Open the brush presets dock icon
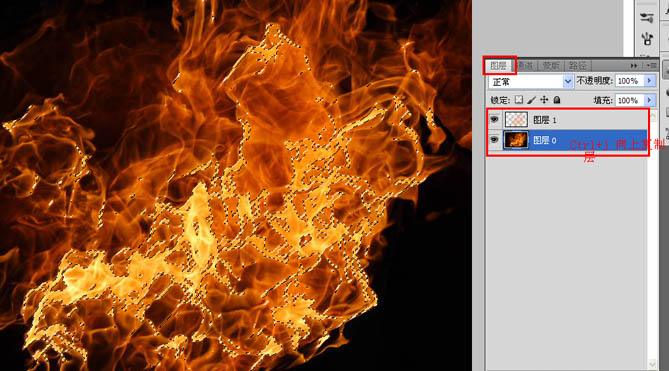This screenshot has width=669, height=371. (x=647, y=17)
